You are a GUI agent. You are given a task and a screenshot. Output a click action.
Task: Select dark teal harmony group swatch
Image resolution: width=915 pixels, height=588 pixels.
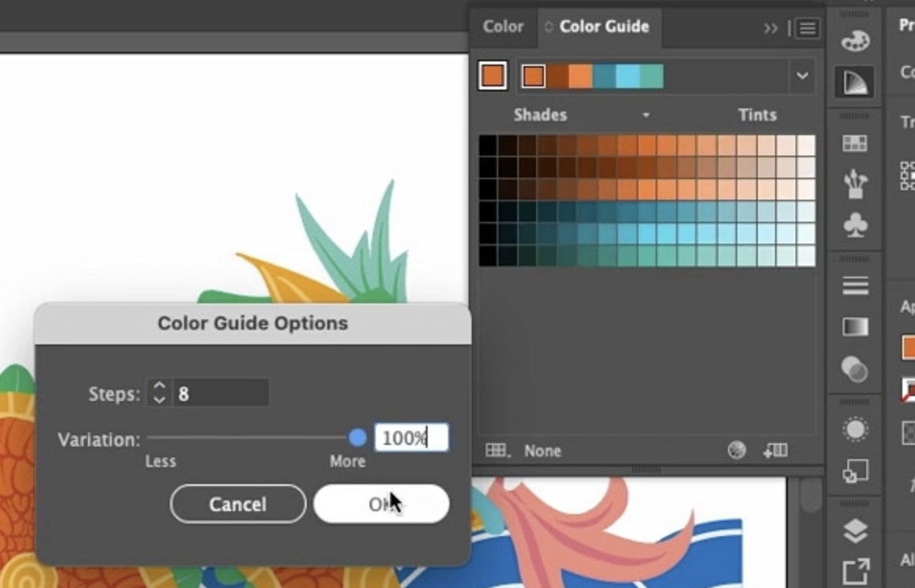(604, 76)
